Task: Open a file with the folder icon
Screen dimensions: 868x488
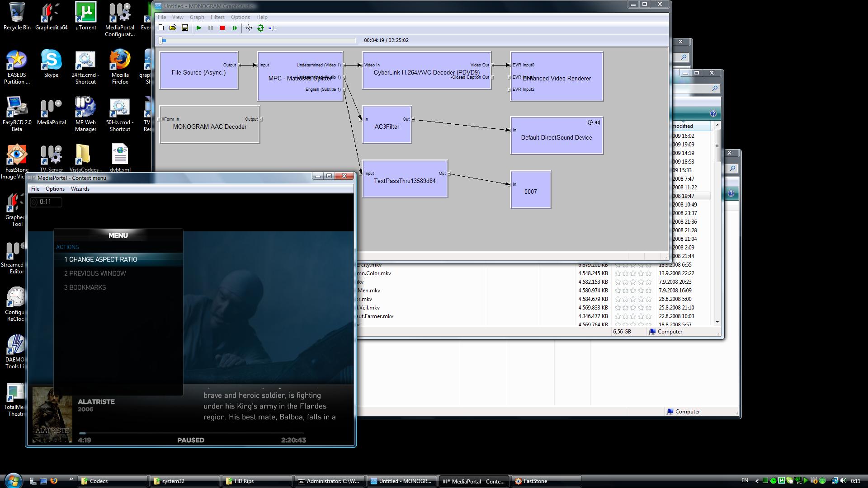Action: coord(173,28)
